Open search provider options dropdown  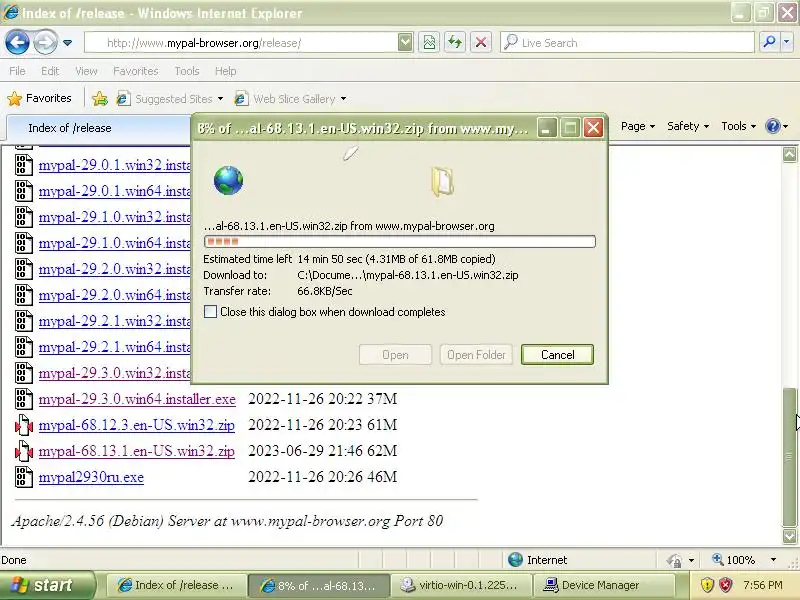pyautogui.click(x=787, y=43)
